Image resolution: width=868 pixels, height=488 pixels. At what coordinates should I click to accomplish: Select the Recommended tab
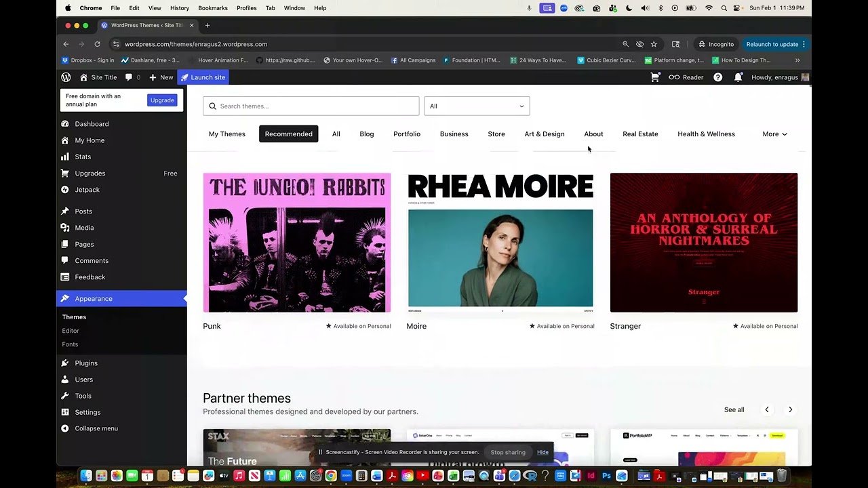pyautogui.click(x=289, y=134)
